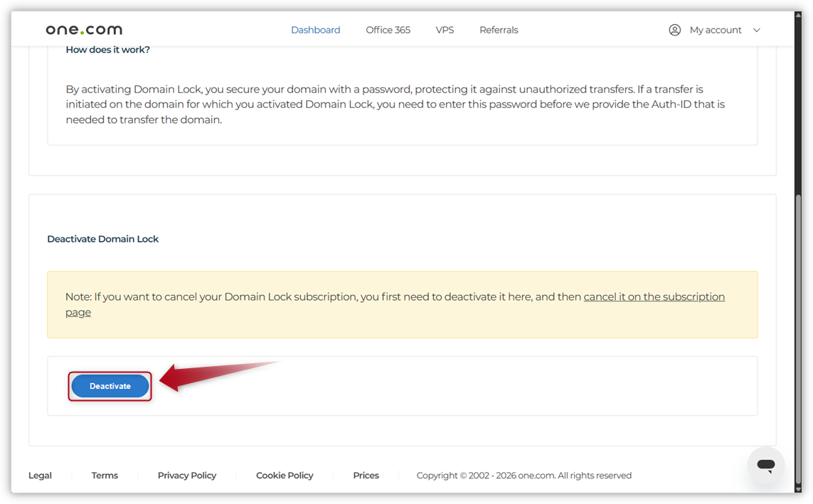
Task: Open the Legal page
Action: click(40, 475)
